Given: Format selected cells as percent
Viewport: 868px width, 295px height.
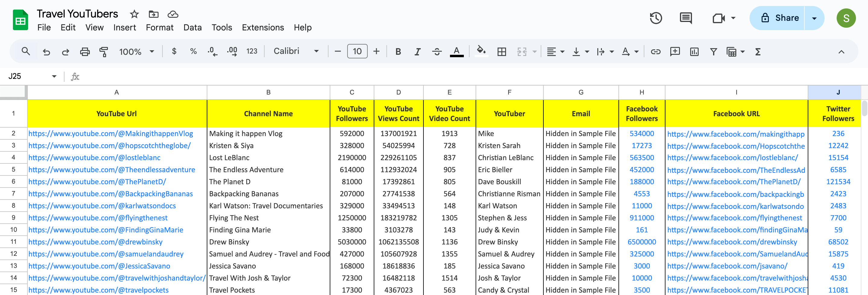Looking at the screenshot, I should pos(193,51).
